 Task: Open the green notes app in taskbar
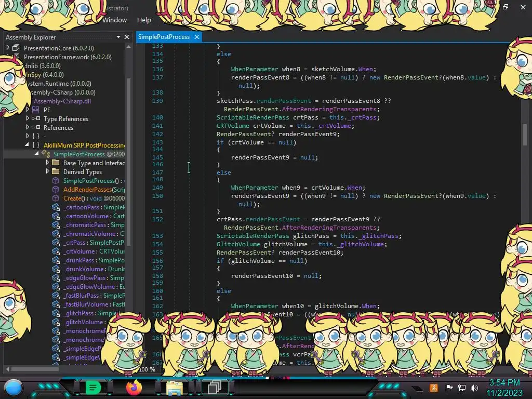(x=93, y=387)
